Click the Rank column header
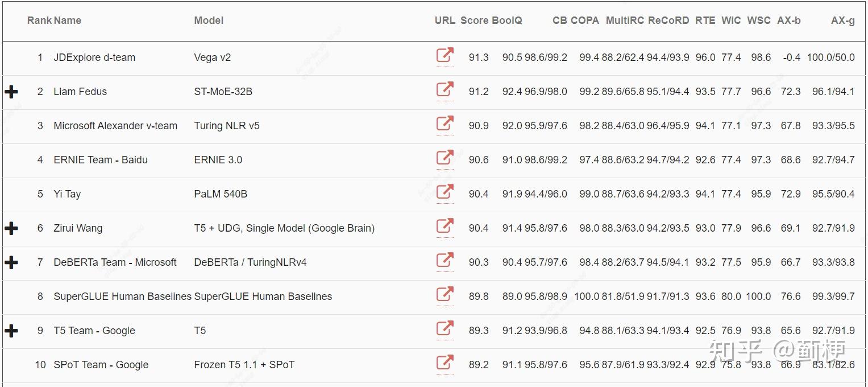Screen dimensions: 868x387 (x=39, y=20)
